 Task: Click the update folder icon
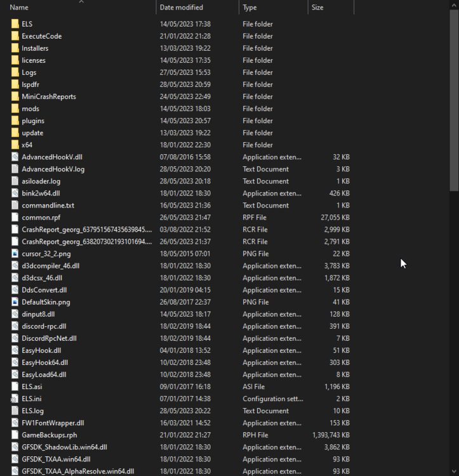tap(15, 133)
